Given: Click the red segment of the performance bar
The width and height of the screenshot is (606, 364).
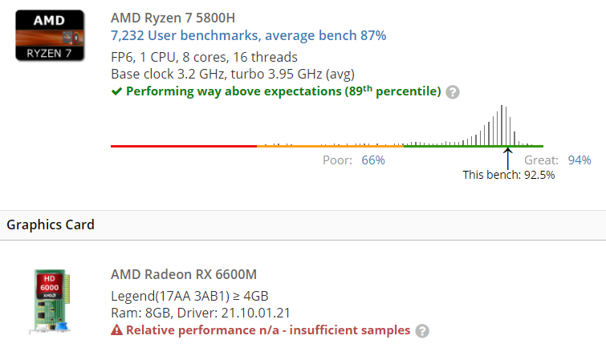Looking at the screenshot, I should (x=183, y=146).
